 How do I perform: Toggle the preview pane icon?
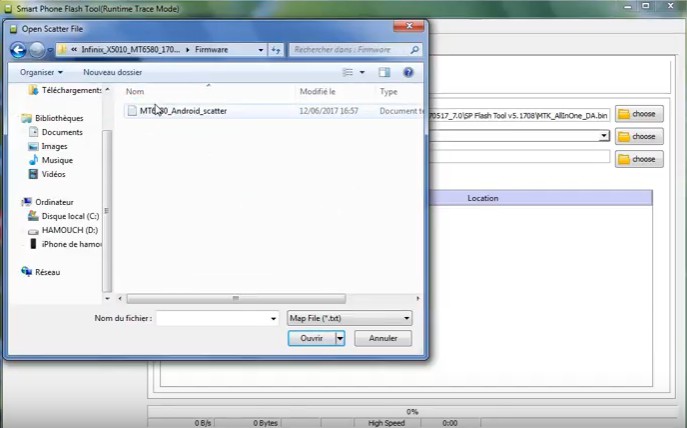point(384,72)
